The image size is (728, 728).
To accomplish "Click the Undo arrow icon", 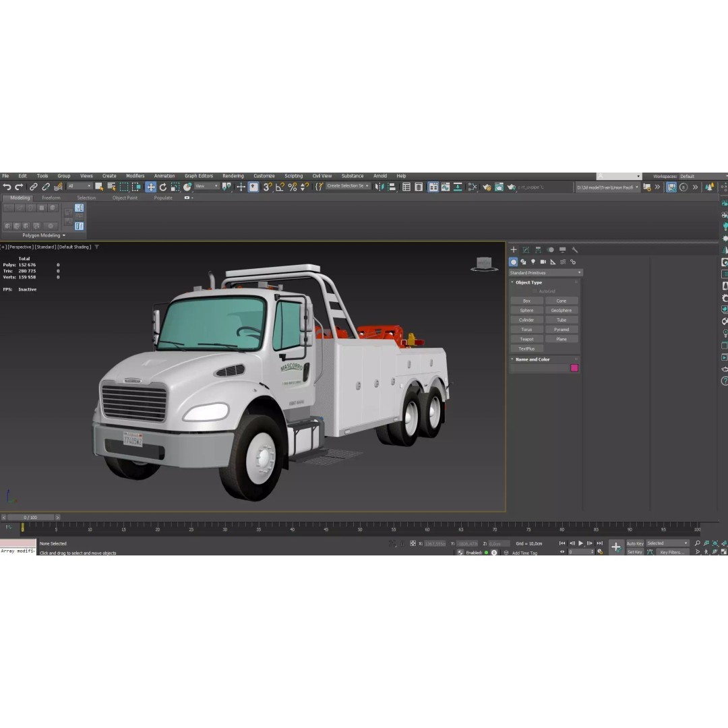I will tap(7, 187).
